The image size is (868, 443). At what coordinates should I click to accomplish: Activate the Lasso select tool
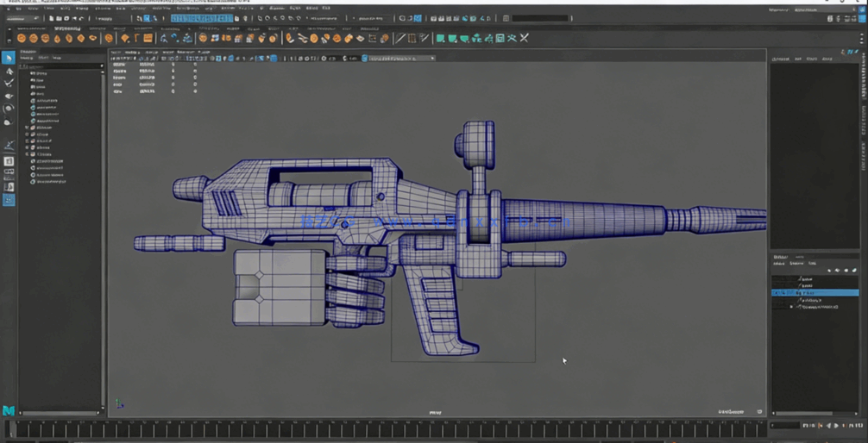tap(9, 72)
